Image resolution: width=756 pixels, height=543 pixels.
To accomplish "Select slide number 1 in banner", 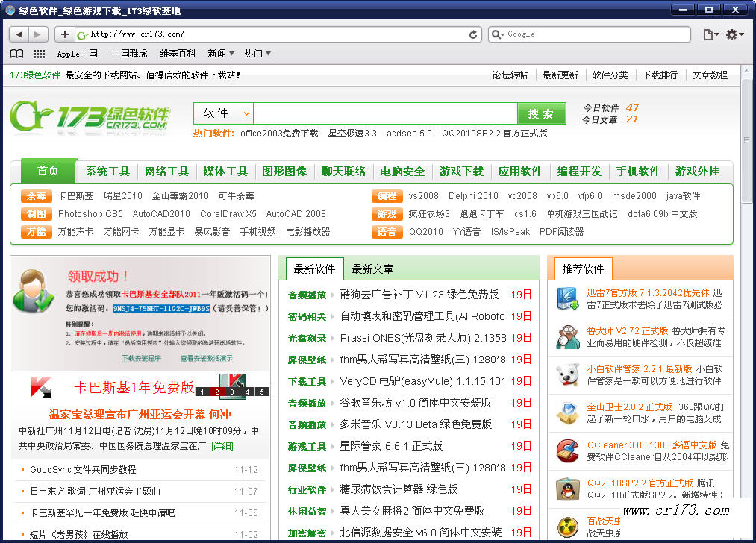I will (x=202, y=392).
